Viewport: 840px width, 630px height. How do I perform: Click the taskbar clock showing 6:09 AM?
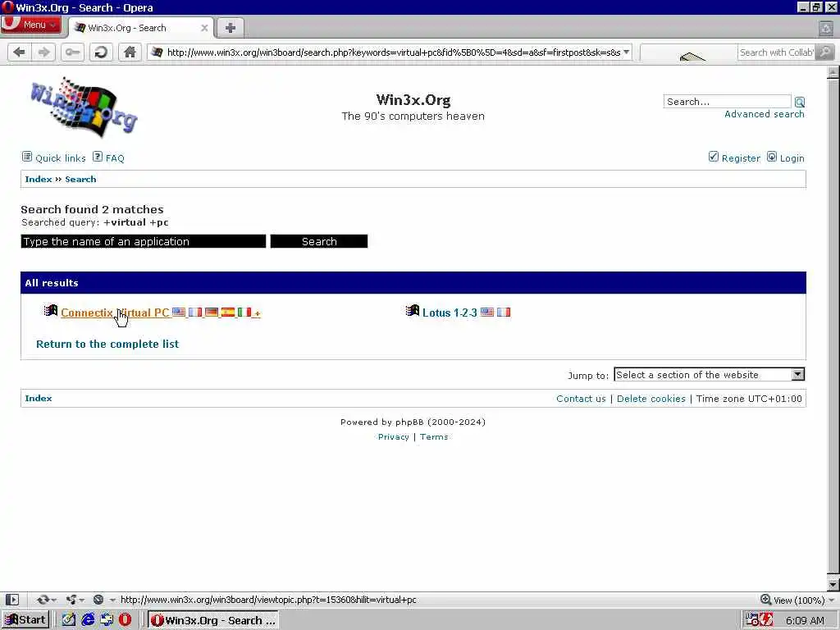tap(805, 620)
